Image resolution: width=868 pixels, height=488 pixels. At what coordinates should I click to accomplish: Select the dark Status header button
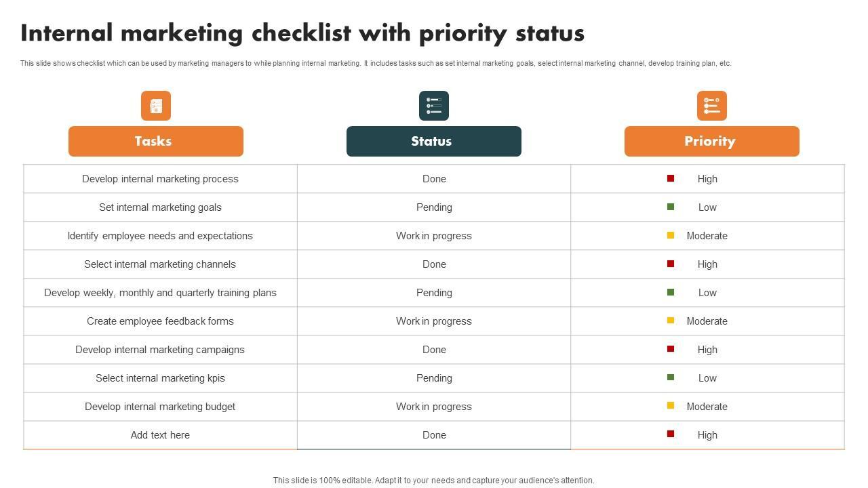point(434,141)
